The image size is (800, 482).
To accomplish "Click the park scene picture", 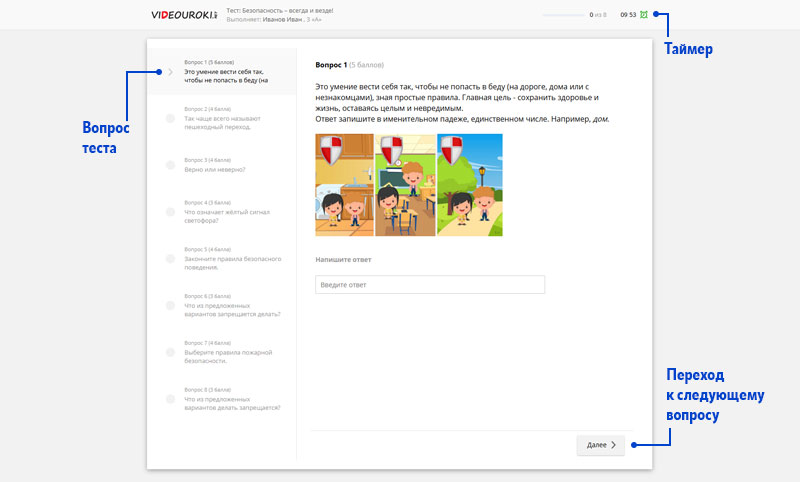I will (470, 185).
